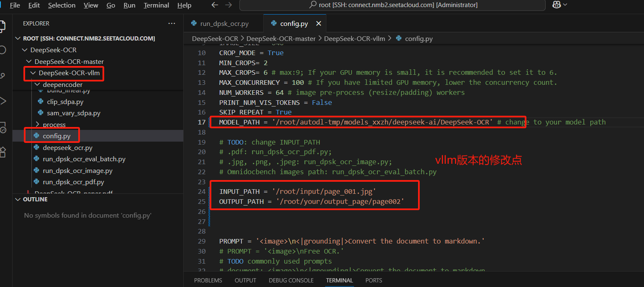Open Search view in activity bar
644x287 pixels.
(x=2, y=51)
